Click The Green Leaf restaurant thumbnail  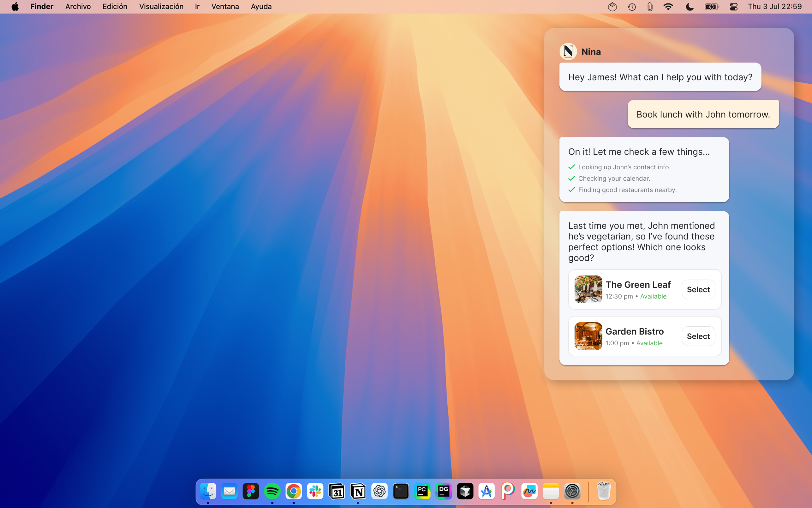[x=588, y=289]
